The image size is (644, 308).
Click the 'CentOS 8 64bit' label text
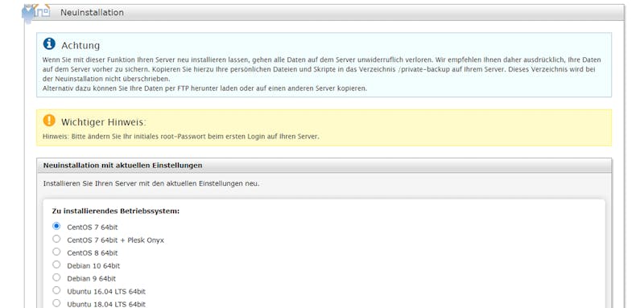pos(93,253)
